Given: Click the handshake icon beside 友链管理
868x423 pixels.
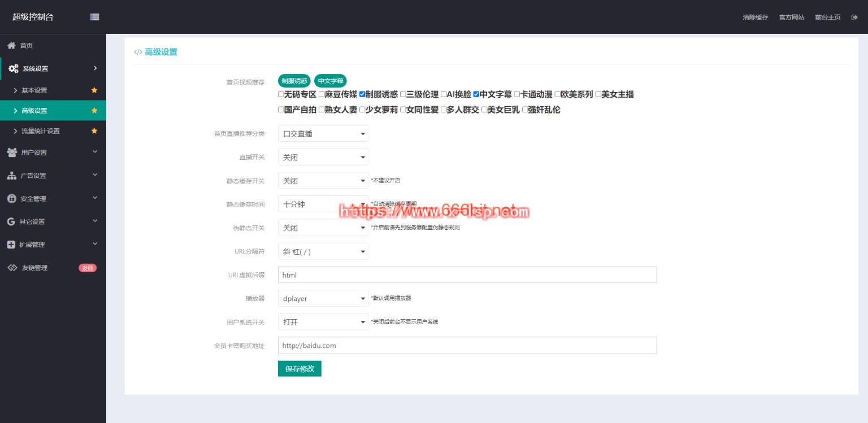Looking at the screenshot, I should pos(12,268).
